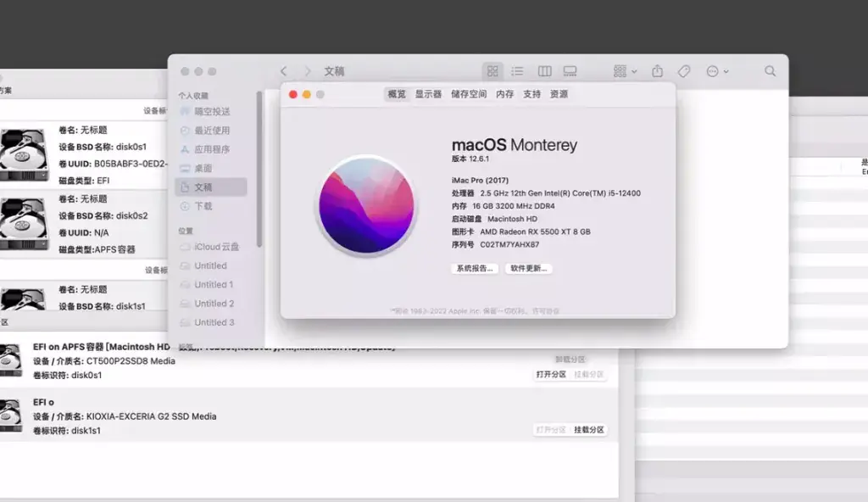Select 隔空投送 in Finder sidebar
868x502 pixels.
click(212, 111)
